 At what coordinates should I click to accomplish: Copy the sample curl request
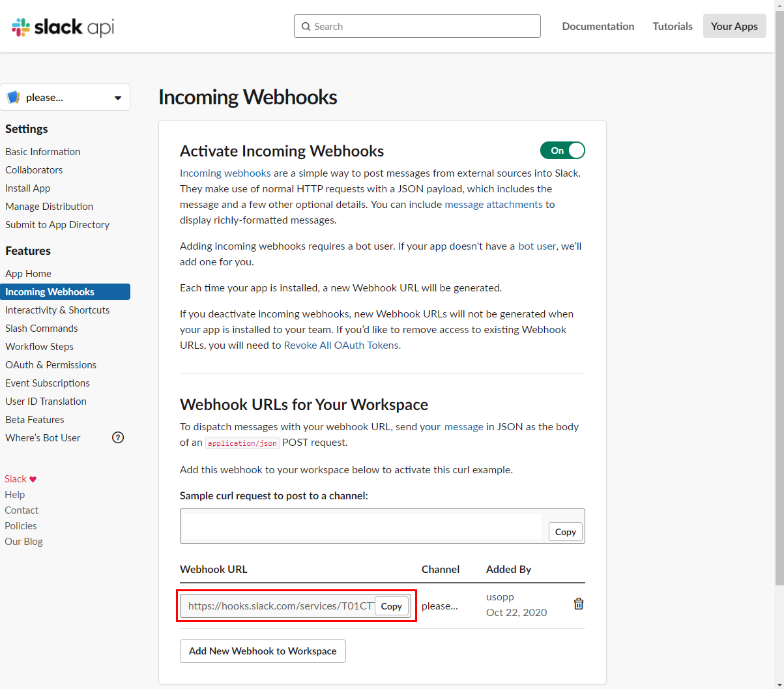tap(565, 532)
